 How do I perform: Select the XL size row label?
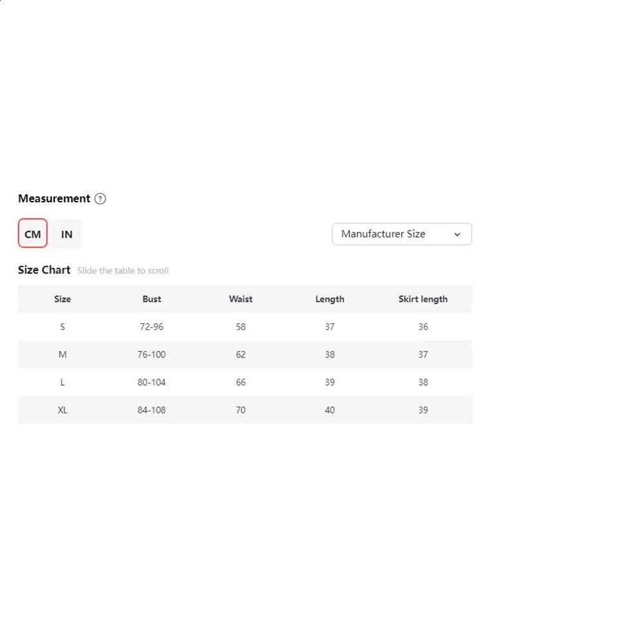pyautogui.click(x=62, y=410)
